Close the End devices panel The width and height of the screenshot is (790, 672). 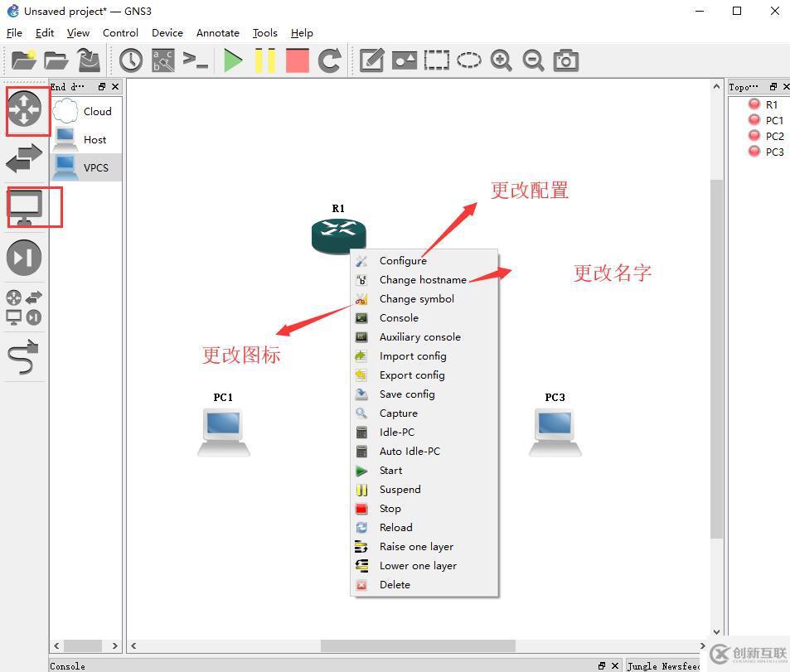(115, 87)
